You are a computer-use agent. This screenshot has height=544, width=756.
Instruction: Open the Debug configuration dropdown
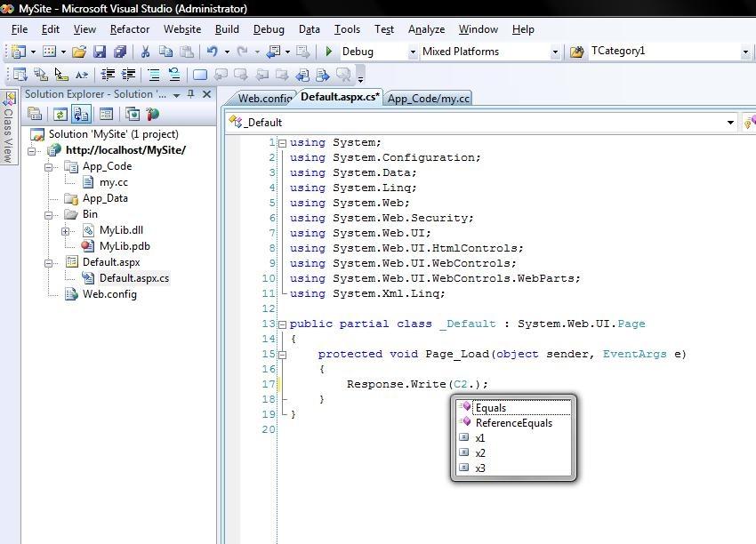pyautogui.click(x=413, y=52)
